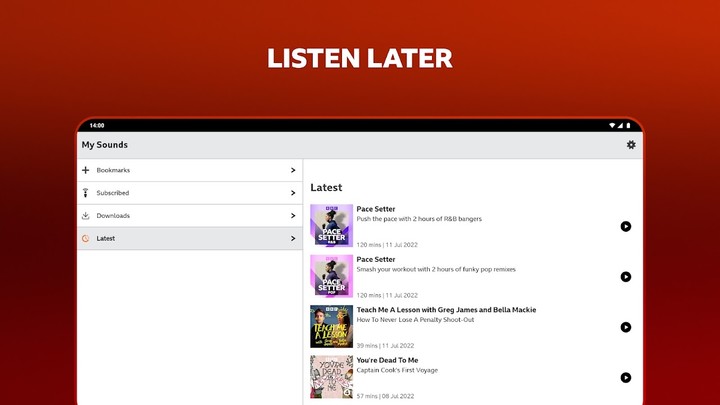This screenshot has width=720, height=405.
Task: Click the Bookmarks plus icon
Action: pyautogui.click(x=86, y=170)
